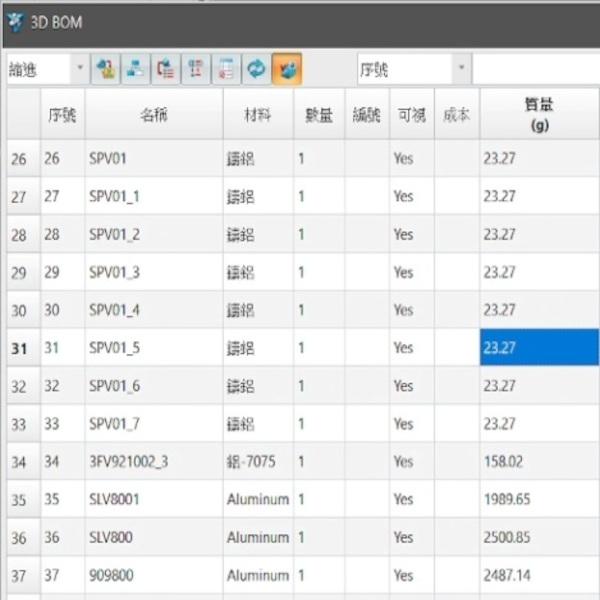The image size is (600, 600).
Task: Select the SPV01 name cell
Action: [154, 158]
